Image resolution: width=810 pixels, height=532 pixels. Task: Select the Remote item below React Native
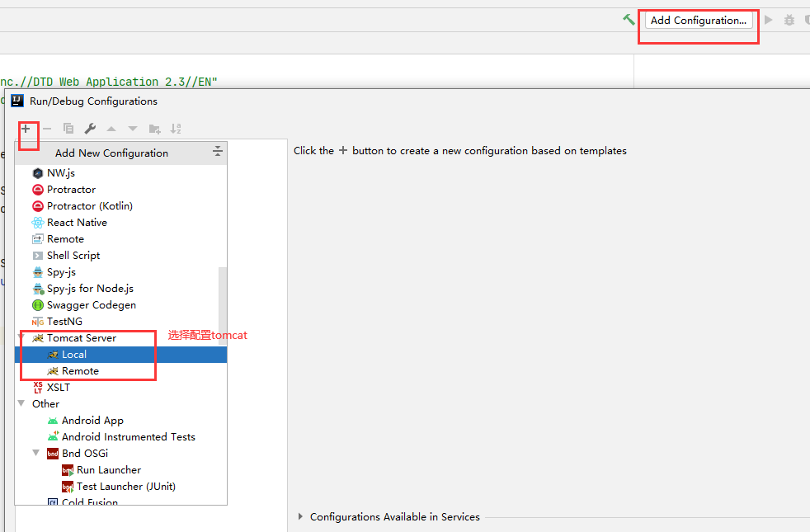[121, 239]
